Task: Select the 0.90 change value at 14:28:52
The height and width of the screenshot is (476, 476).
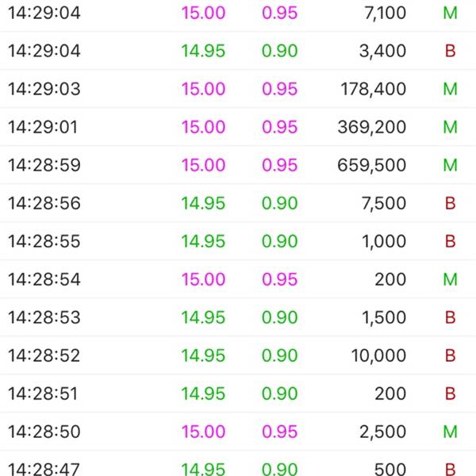Action: click(279, 355)
